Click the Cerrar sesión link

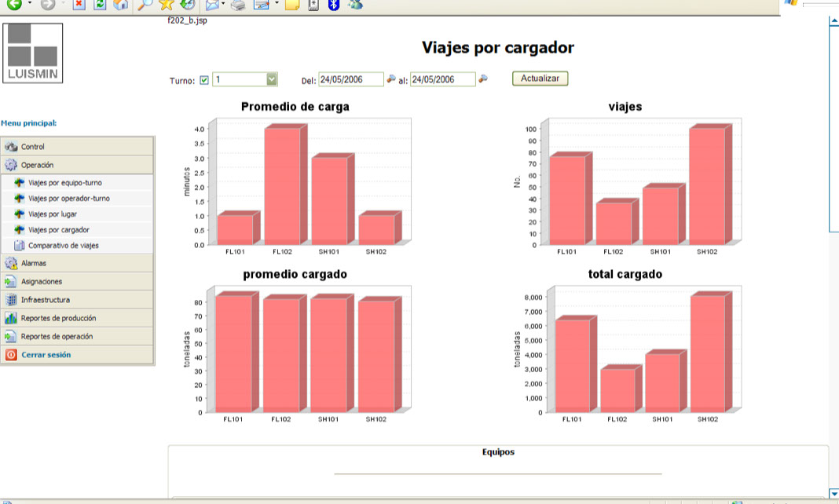click(46, 355)
